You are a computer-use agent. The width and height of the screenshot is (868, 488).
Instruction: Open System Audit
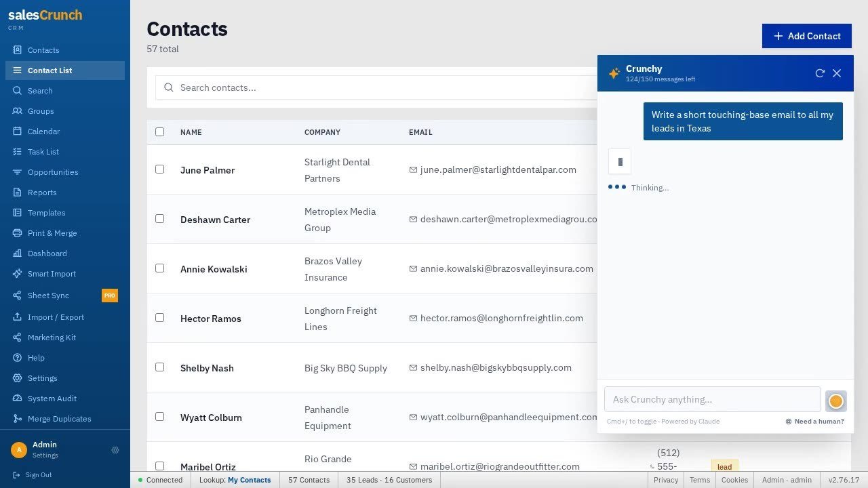[x=65, y=399]
